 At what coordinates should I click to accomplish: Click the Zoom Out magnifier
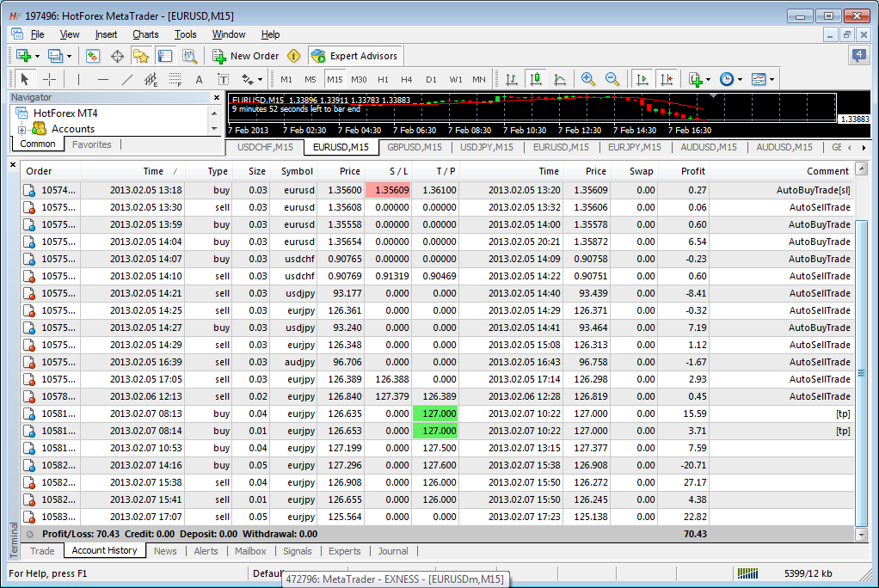[x=612, y=79]
